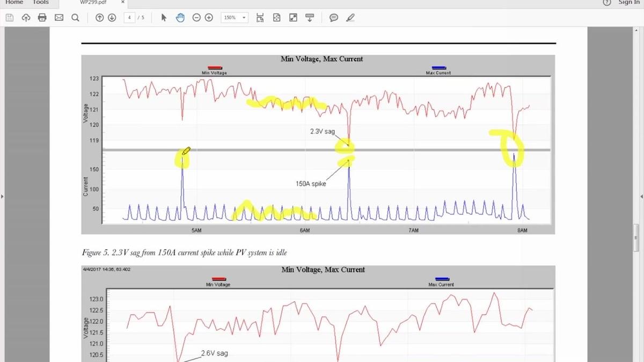This screenshot has width=644, height=362.
Task: Go to previous page arrow
Action: [99, 18]
